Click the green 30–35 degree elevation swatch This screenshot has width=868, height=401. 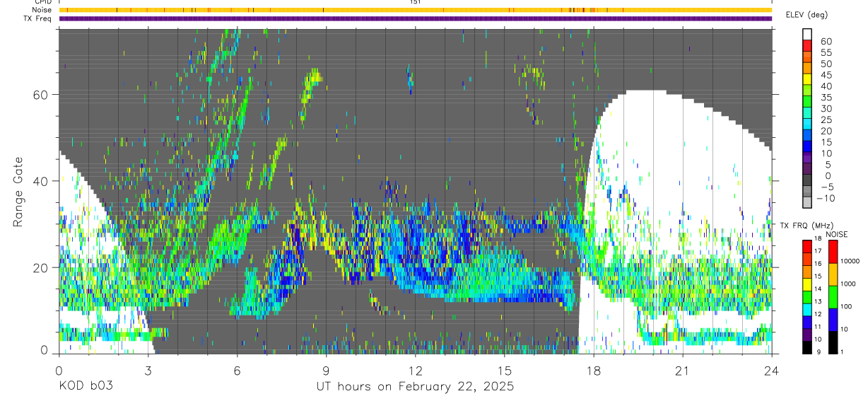point(808,102)
